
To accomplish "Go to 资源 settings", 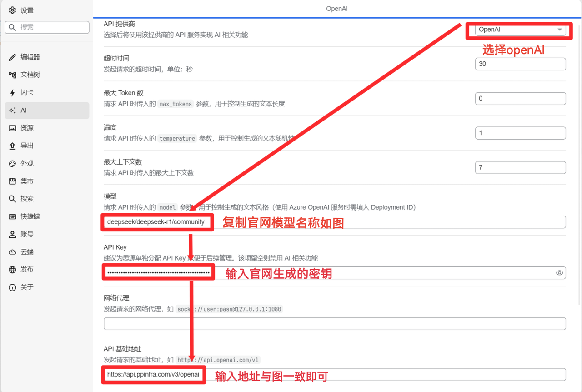I will point(47,128).
